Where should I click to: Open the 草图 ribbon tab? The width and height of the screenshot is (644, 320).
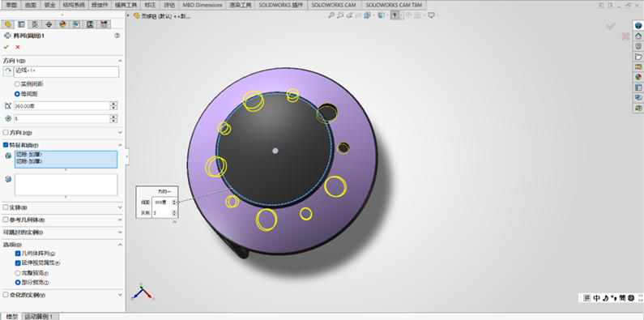tap(11, 5)
